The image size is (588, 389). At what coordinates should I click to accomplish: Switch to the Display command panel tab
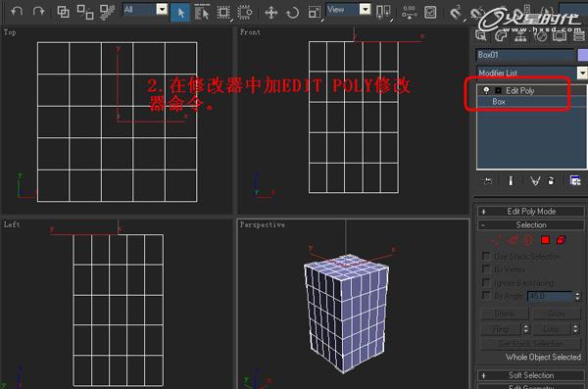tap(560, 35)
